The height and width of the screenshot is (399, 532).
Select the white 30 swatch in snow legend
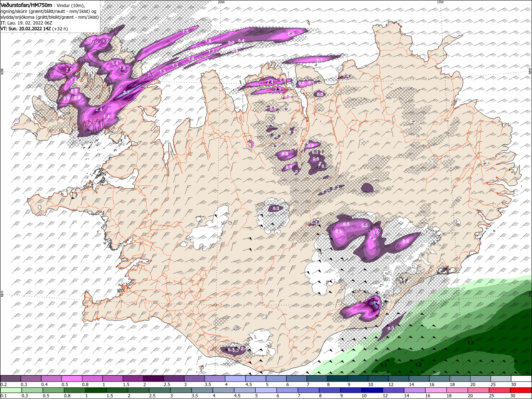(x=521, y=379)
